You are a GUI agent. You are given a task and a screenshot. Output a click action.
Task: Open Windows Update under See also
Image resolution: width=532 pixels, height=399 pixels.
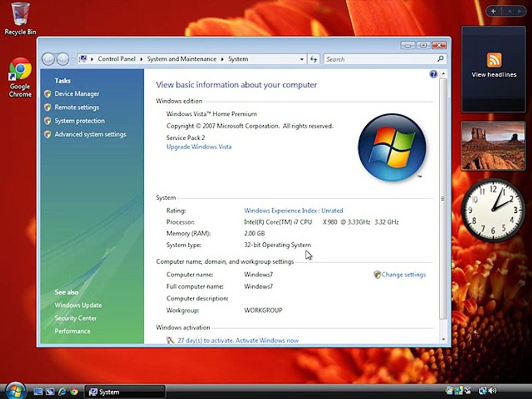(78, 305)
